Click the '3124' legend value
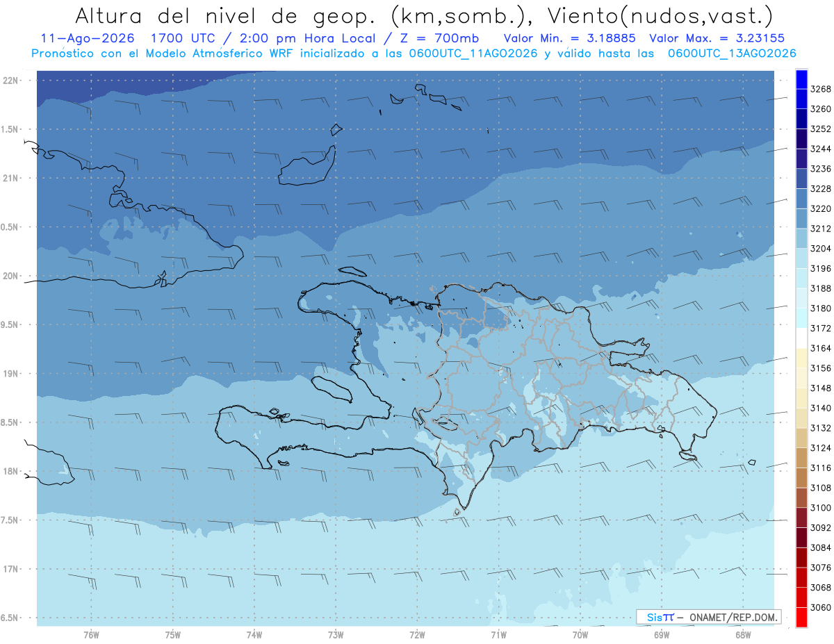The width and height of the screenshot is (834, 644). [821, 448]
